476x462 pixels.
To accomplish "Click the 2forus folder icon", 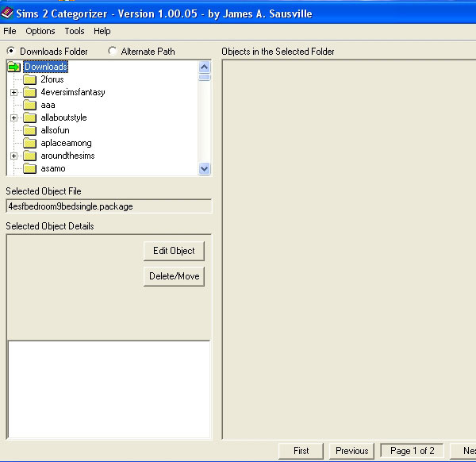I will pos(30,79).
